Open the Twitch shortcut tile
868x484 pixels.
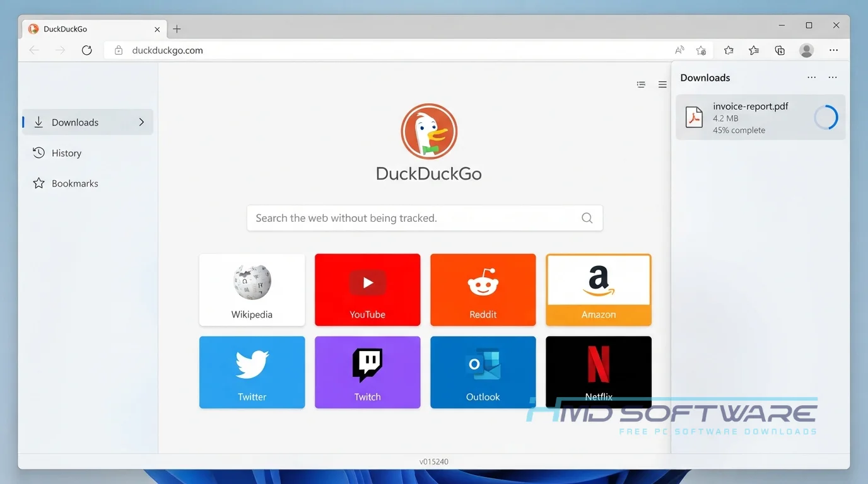(x=367, y=372)
